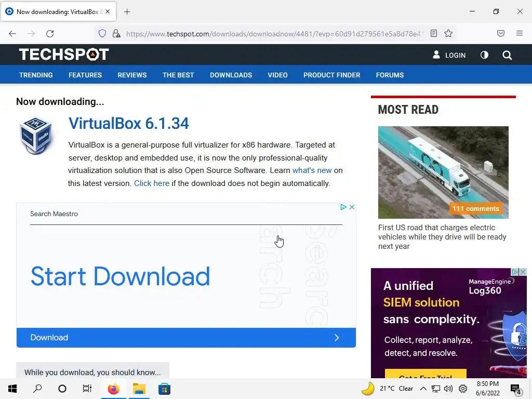
Task: Open Microsoft Store from taskbar
Action: click(x=164, y=389)
